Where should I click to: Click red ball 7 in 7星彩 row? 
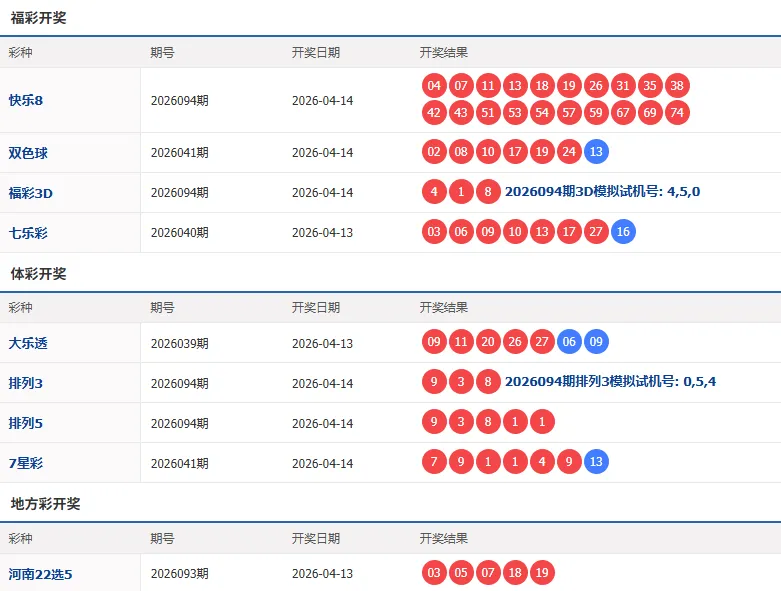pyautogui.click(x=434, y=462)
